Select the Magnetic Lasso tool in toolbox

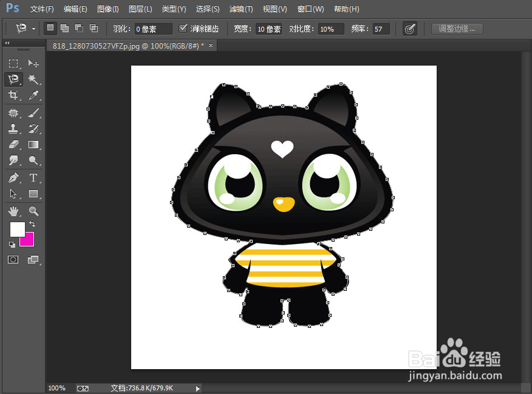tap(13, 79)
